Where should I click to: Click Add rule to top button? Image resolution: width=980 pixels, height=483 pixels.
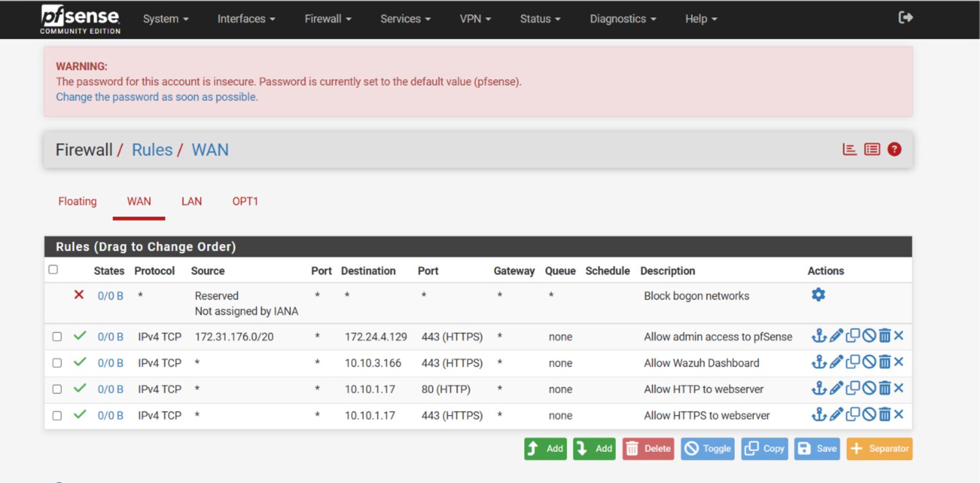tap(545, 449)
